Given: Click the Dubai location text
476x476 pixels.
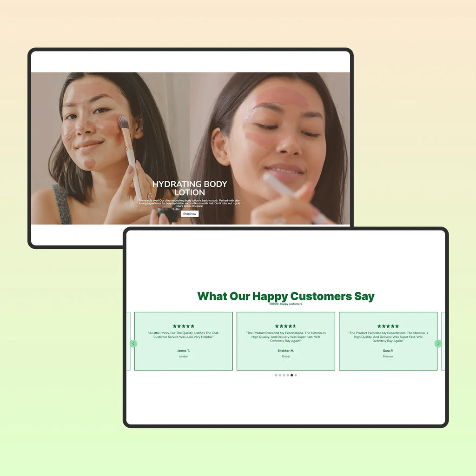Looking at the screenshot, I should click(286, 357).
